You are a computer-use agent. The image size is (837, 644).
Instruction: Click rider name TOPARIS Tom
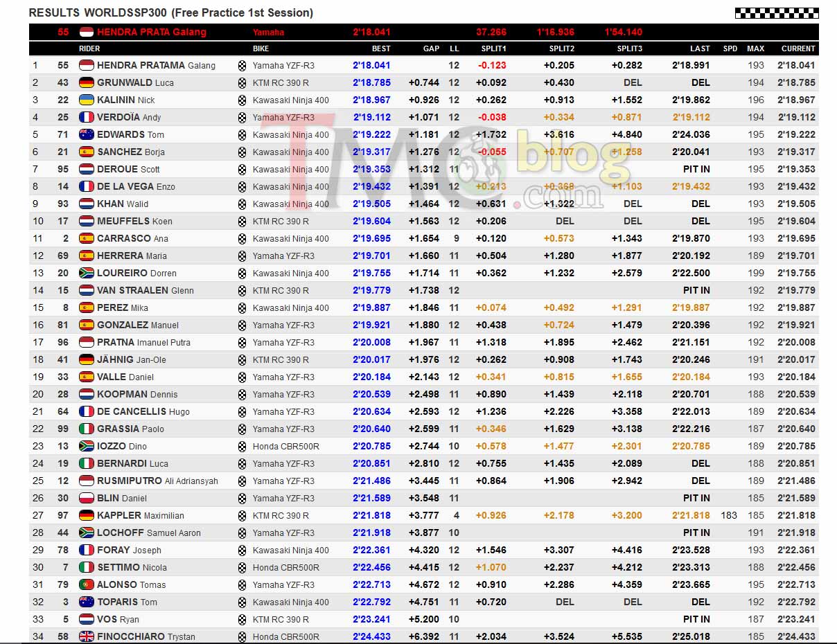127,602
